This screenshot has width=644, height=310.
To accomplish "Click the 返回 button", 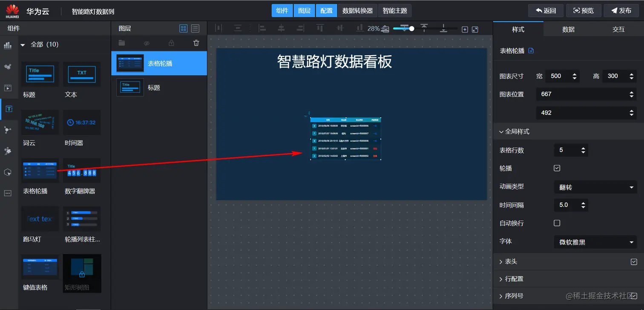I will point(546,11).
